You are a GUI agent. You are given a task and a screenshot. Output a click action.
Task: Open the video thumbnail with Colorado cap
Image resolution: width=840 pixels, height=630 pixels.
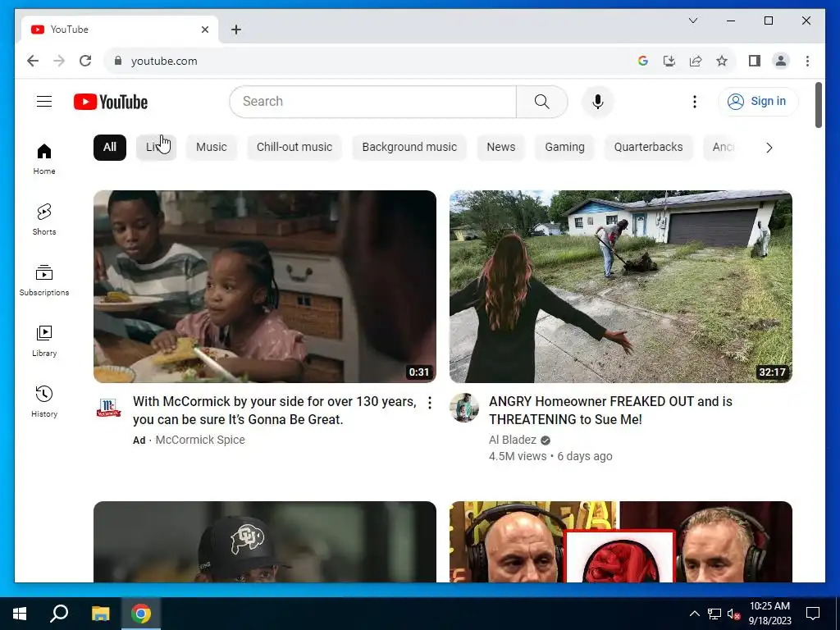[265, 541]
